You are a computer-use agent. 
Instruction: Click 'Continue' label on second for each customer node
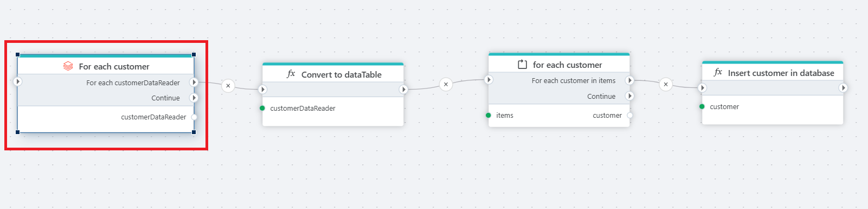(x=601, y=96)
